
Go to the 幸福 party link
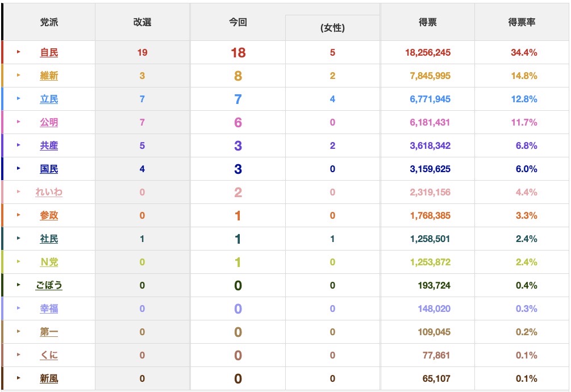tap(49, 309)
